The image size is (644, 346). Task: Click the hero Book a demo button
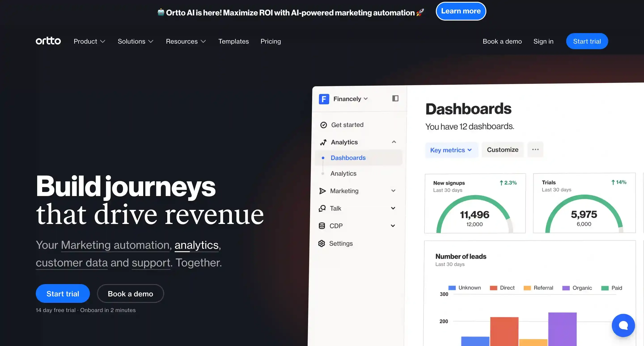click(x=130, y=293)
